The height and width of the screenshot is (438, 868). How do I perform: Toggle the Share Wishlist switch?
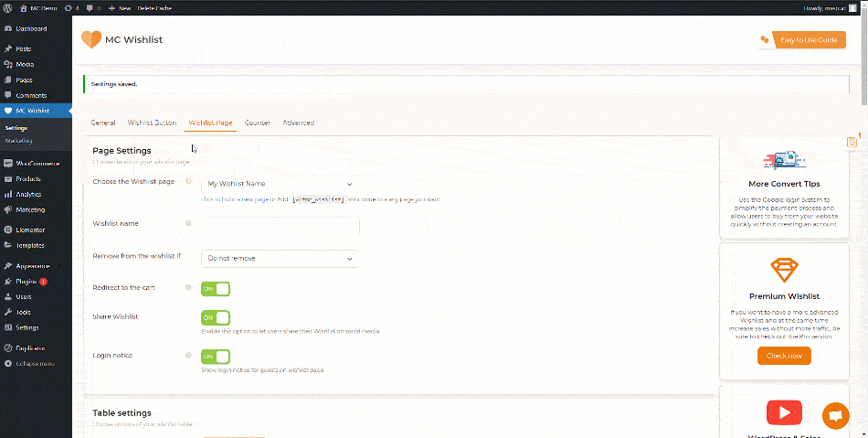(x=216, y=318)
